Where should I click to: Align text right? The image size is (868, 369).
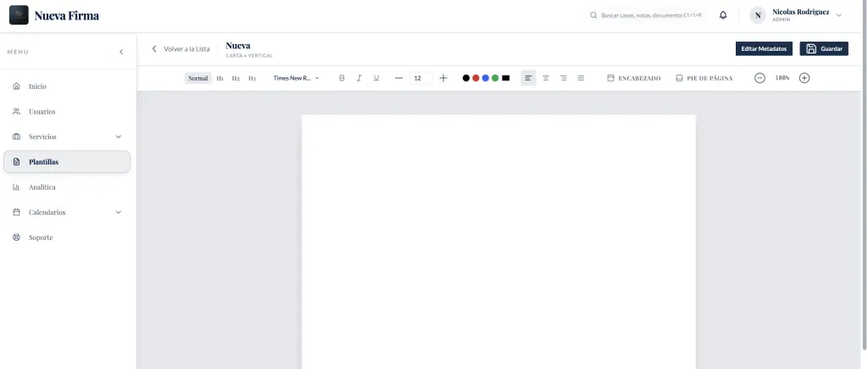pos(563,78)
